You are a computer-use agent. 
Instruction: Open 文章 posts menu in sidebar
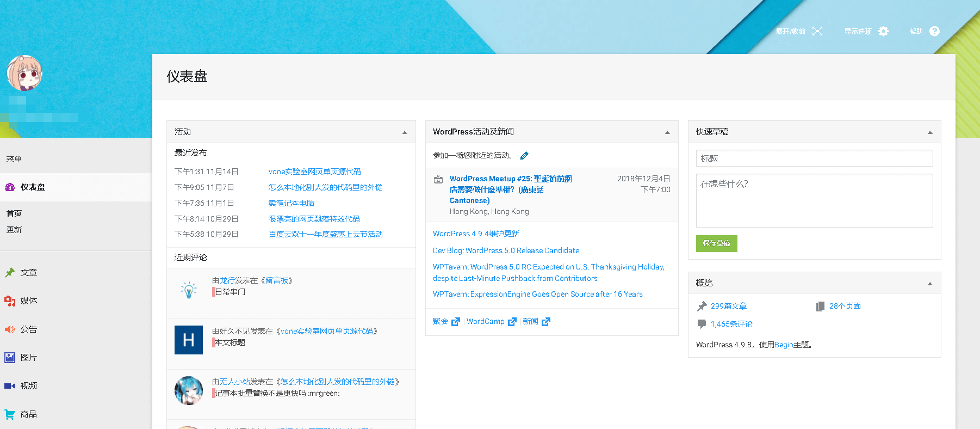(x=28, y=272)
